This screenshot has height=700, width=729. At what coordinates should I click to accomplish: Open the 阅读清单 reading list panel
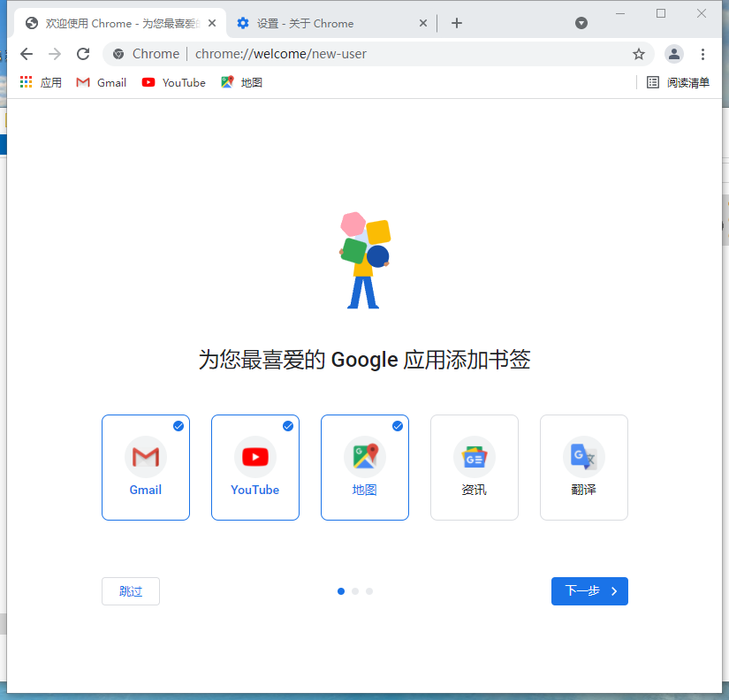pyautogui.click(x=679, y=82)
